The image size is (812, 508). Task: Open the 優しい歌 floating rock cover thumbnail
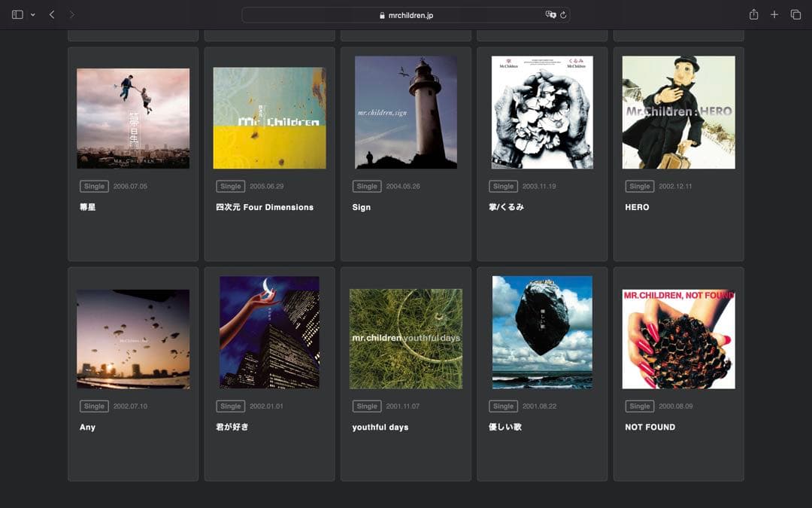pos(542,333)
